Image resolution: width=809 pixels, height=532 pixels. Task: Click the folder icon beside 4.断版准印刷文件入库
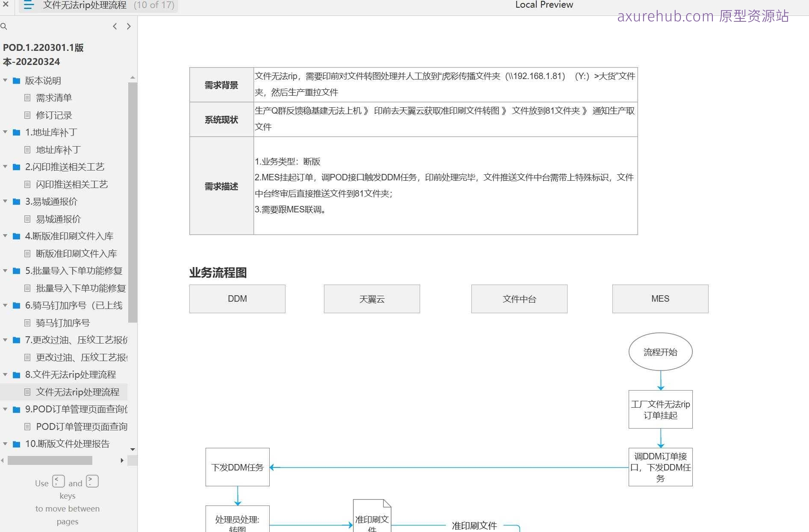[16, 236]
